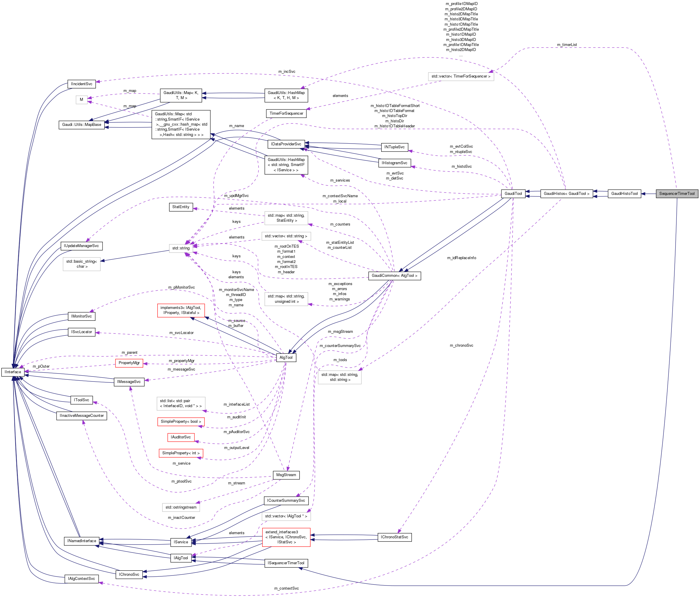The height and width of the screenshot is (597, 700).
Task: Open the GaudiHistoTool class documentation
Action: (x=624, y=194)
